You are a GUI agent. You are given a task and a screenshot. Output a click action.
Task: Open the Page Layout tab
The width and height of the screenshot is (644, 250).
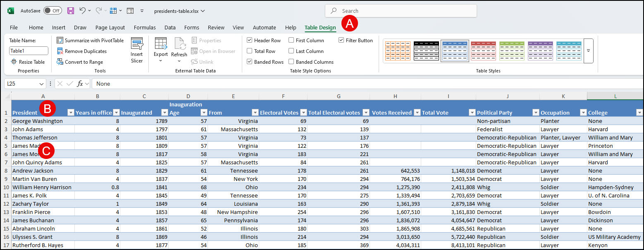(110, 28)
